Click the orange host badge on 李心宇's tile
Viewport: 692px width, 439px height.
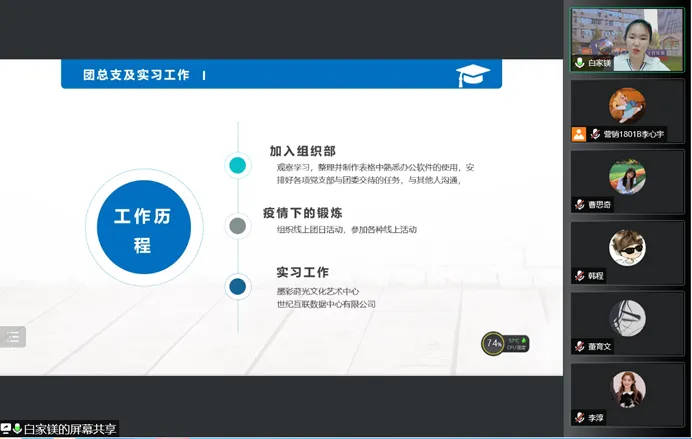579,134
